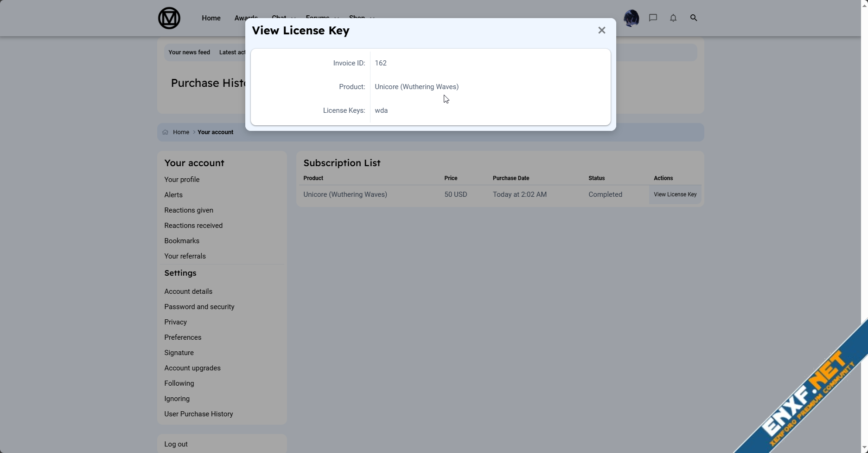Image resolution: width=868 pixels, height=453 pixels.
Task: Click Log out link
Action: (x=176, y=444)
